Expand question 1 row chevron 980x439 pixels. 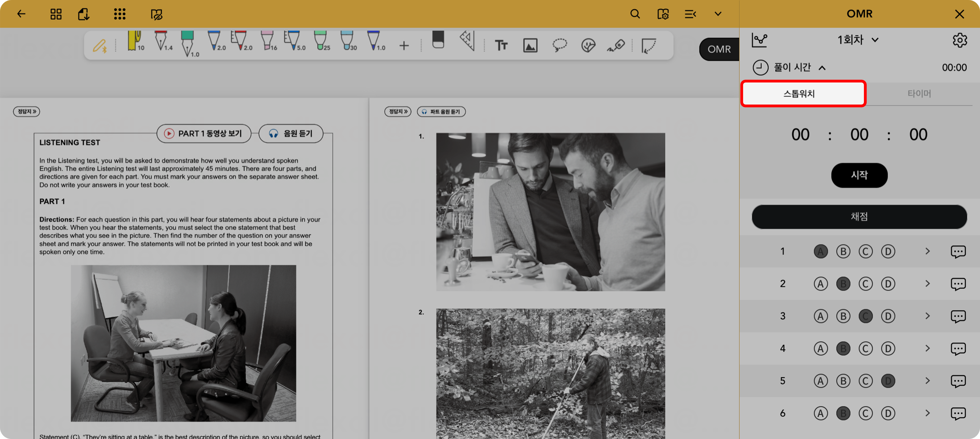(x=927, y=251)
